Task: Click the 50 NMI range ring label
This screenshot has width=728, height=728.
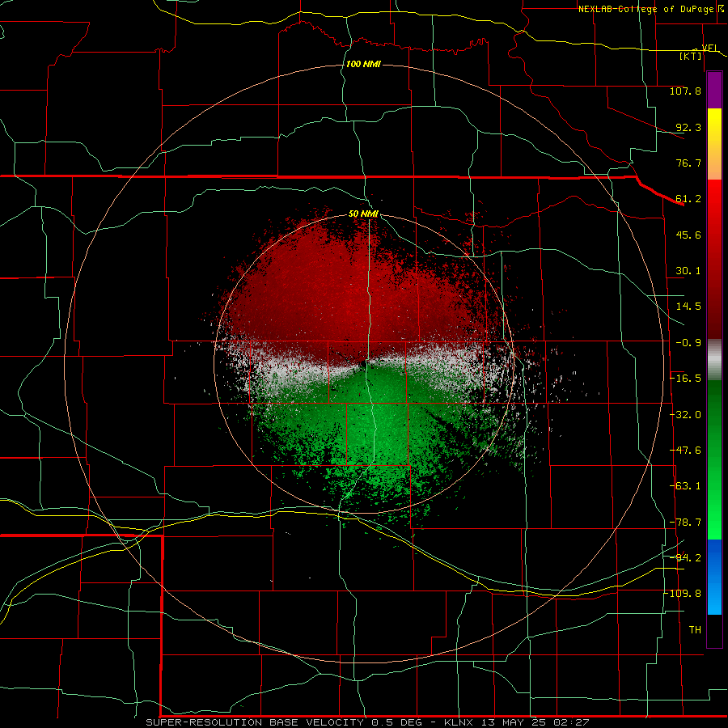Action: [363, 214]
